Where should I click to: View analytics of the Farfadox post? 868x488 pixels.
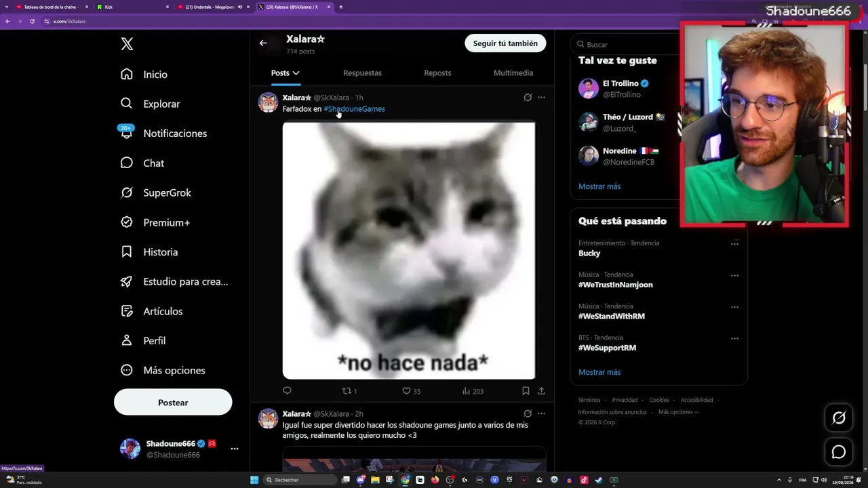473,391
